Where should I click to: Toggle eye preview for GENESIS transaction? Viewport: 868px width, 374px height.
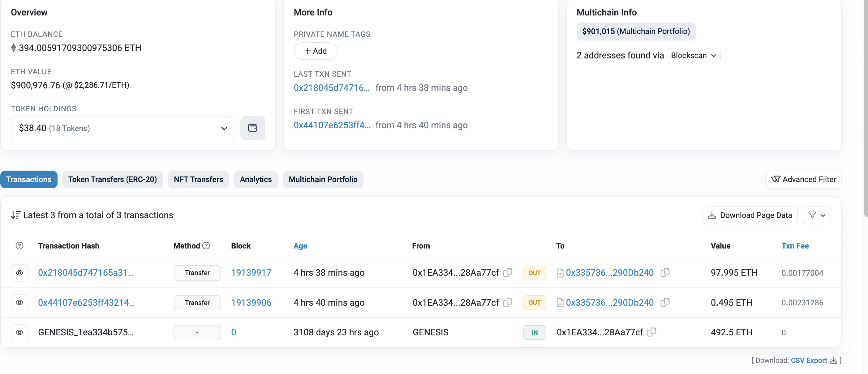19,332
